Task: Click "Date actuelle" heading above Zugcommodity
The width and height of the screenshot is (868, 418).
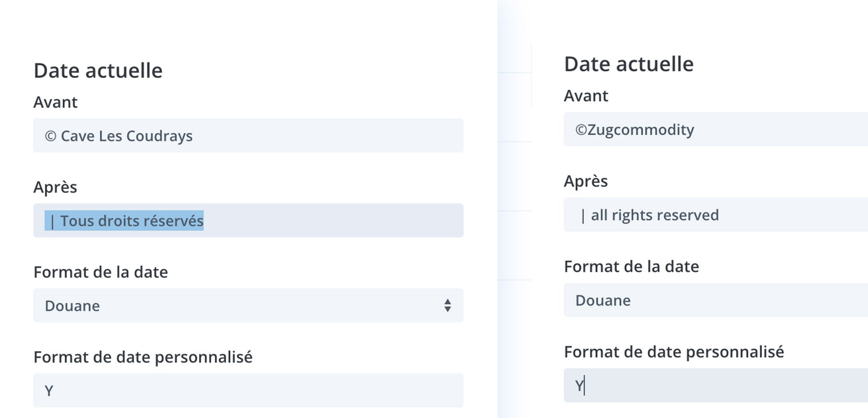Action: (x=629, y=64)
